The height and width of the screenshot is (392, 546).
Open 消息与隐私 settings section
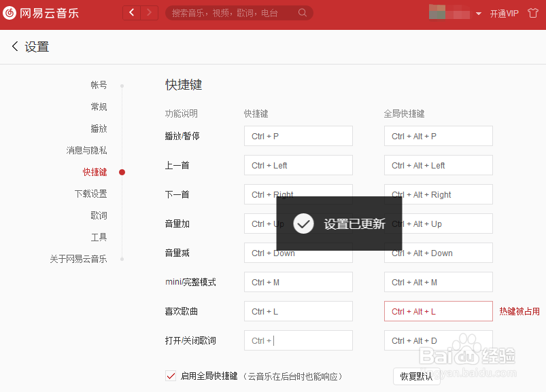87,150
